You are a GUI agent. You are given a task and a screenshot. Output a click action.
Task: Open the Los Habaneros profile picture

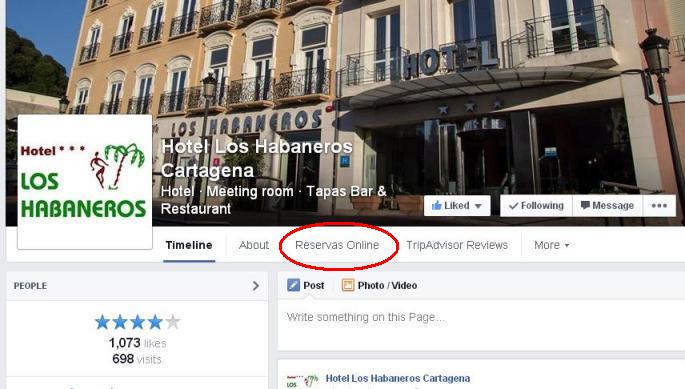85,182
